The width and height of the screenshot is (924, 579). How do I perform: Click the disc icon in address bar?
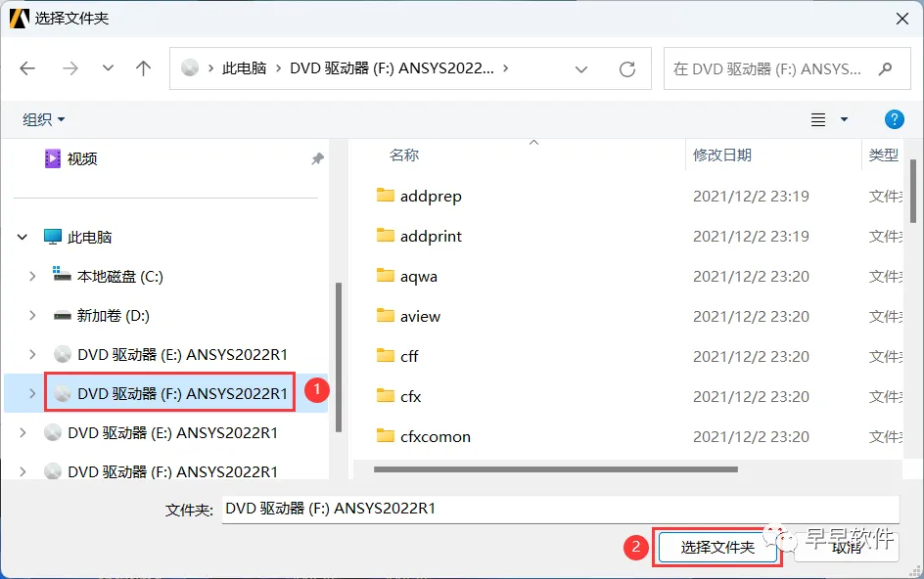pyautogui.click(x=190, y=68)
